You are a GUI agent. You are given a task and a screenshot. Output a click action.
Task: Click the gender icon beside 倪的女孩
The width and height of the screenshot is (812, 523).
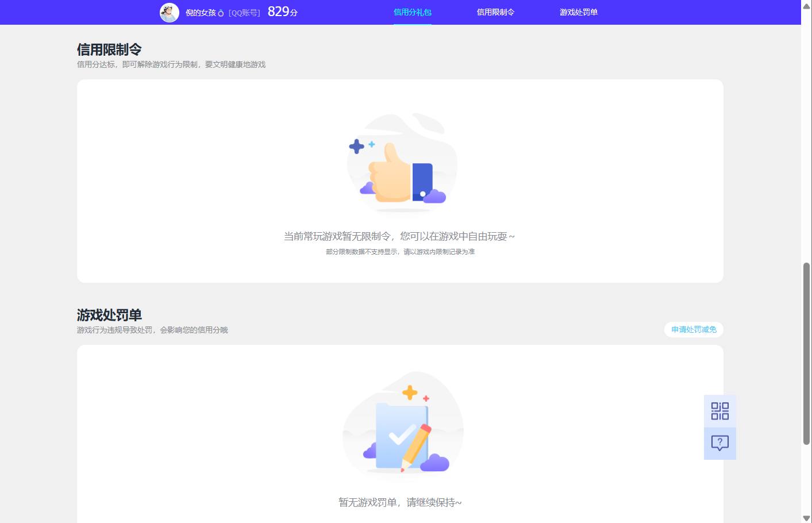[x=221, y=13]
